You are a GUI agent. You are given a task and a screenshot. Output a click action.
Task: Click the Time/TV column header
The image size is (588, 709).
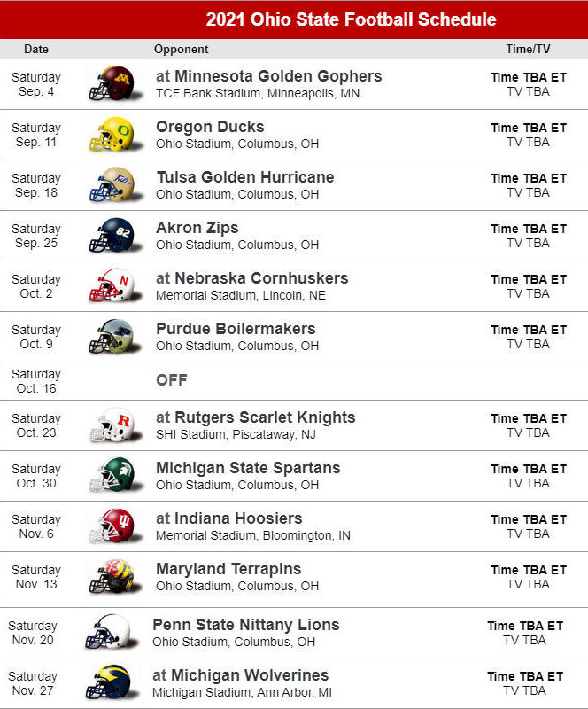pos(528,50)
